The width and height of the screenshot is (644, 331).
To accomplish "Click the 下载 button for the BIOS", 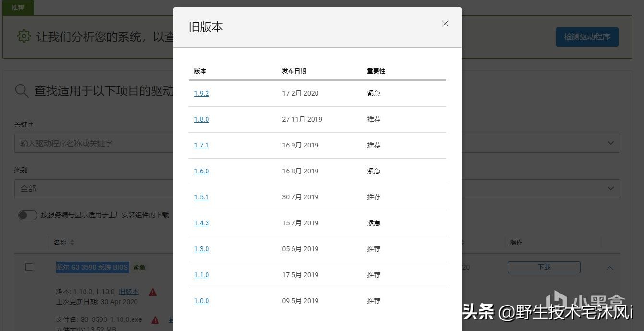I will click(543, 267).
